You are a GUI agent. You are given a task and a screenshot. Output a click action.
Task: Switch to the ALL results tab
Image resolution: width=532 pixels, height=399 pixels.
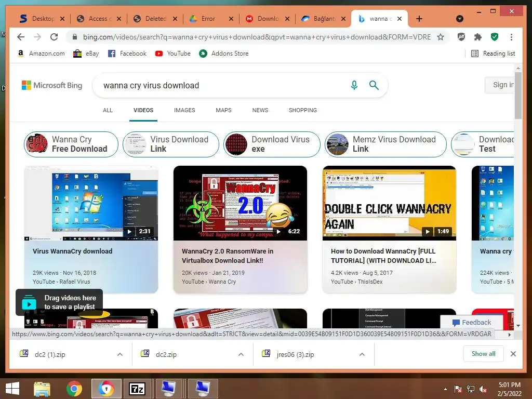pos(108,110)
